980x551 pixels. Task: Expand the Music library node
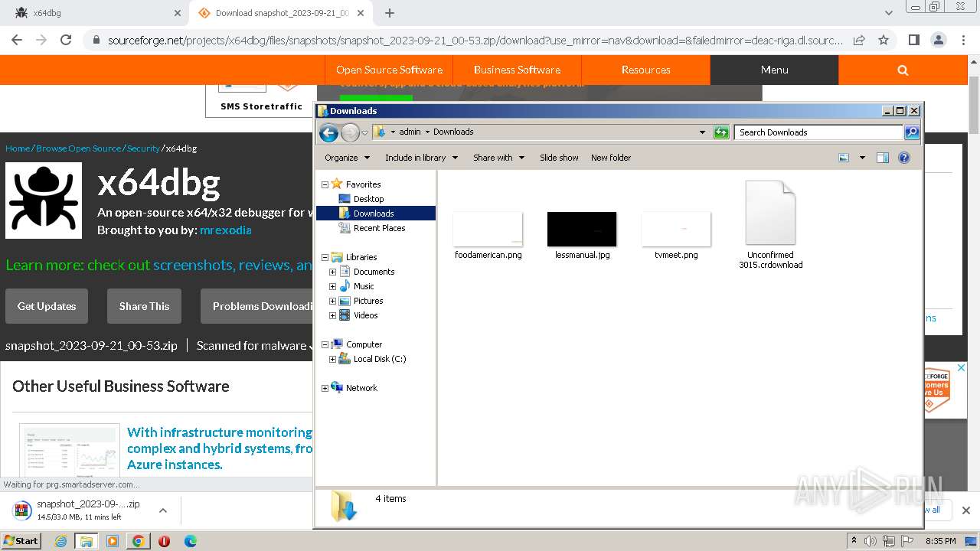point(332,286)
